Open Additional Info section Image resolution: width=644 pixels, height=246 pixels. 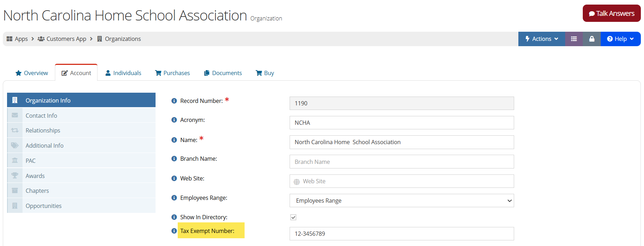pos(81,145)
